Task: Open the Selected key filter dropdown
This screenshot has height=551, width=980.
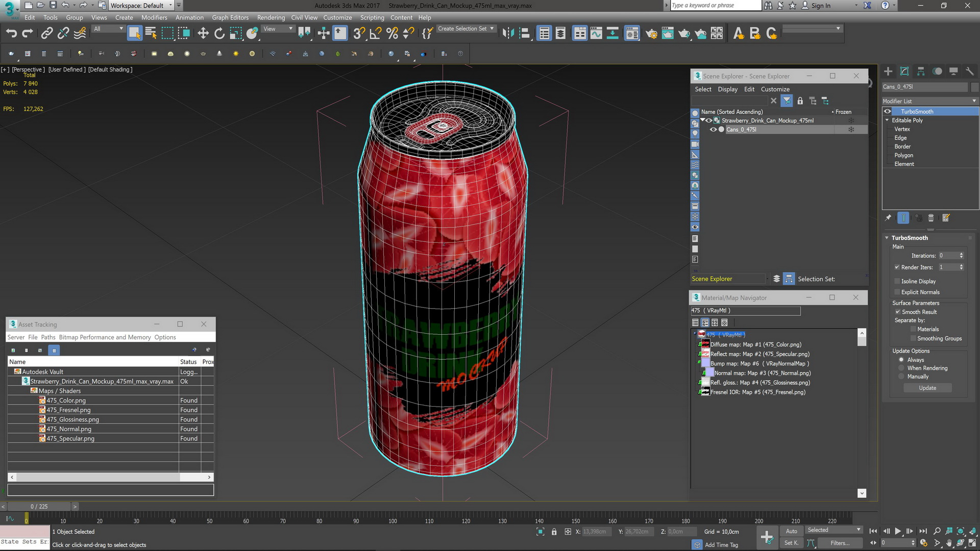Action: point(834,530)
